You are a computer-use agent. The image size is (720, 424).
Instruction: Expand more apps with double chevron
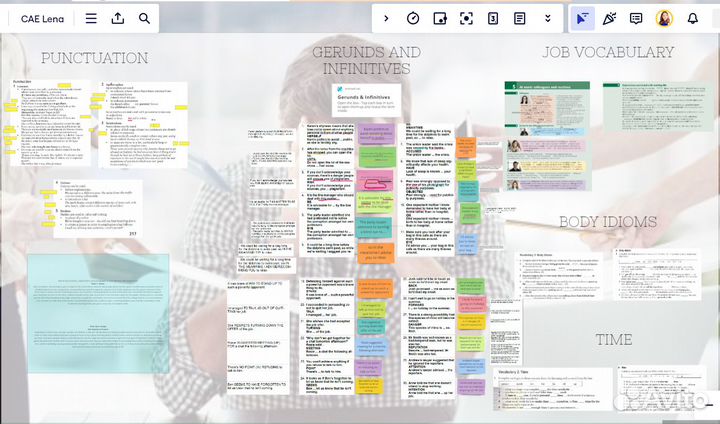pos(547,18)
